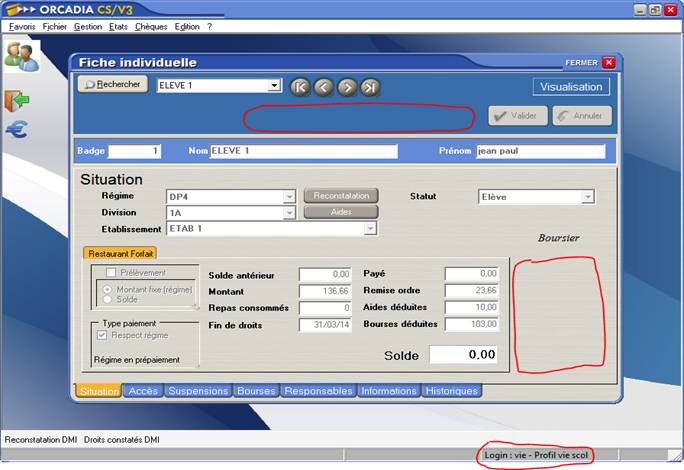
Task: Click the Rechercher button
Action: pos(113,85)
